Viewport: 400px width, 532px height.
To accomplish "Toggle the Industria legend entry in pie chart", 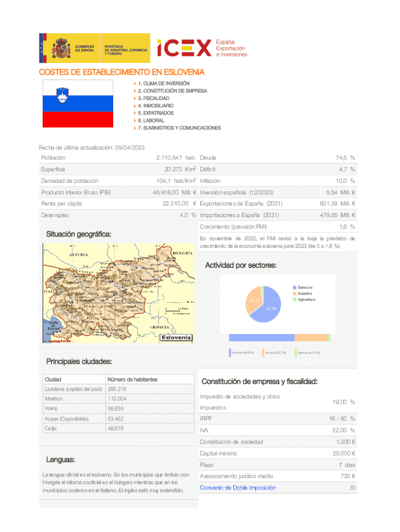I will 304,294.
